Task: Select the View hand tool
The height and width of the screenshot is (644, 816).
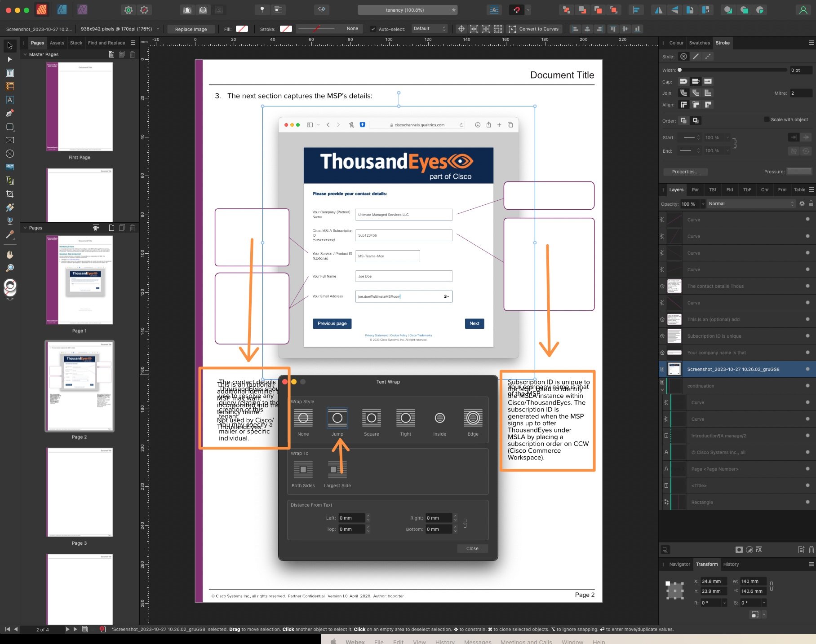Action: [x=10, y=255]
